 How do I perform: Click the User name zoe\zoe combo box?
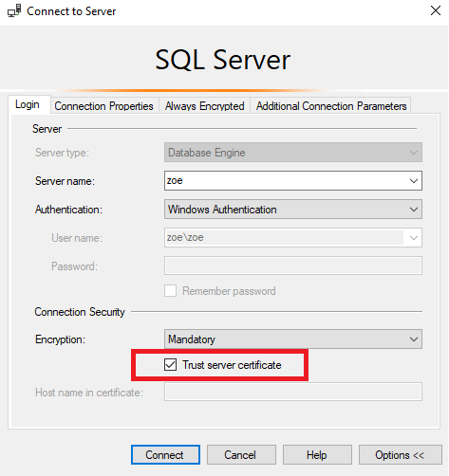pyautogui.click(x=293, y=237)
